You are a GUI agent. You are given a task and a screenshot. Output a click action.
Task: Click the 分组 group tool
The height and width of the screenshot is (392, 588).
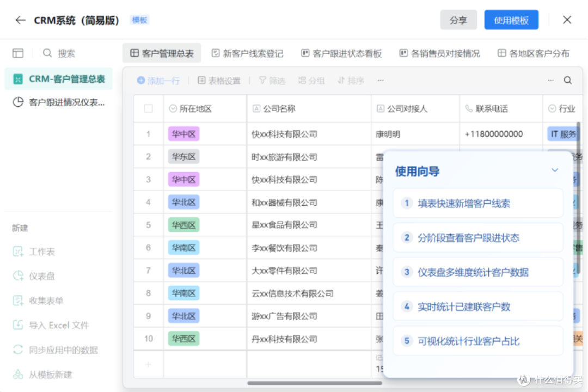tap(311, 81)
